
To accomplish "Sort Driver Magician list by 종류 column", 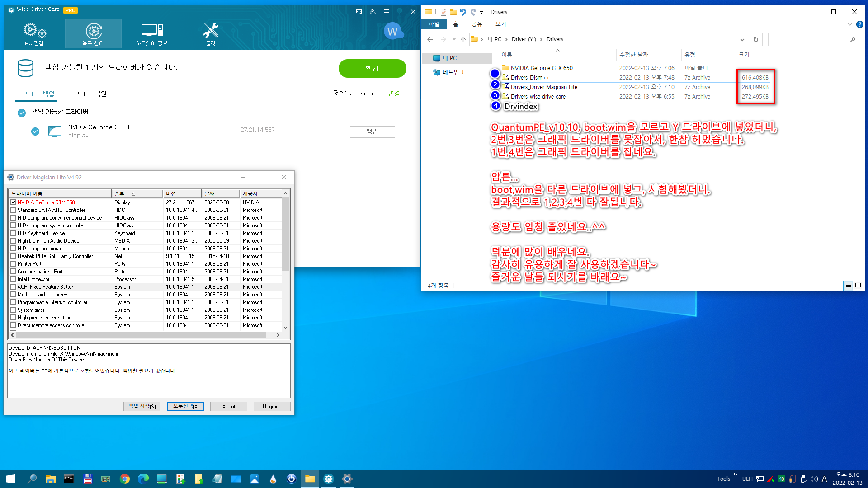I will coord(137,193).
